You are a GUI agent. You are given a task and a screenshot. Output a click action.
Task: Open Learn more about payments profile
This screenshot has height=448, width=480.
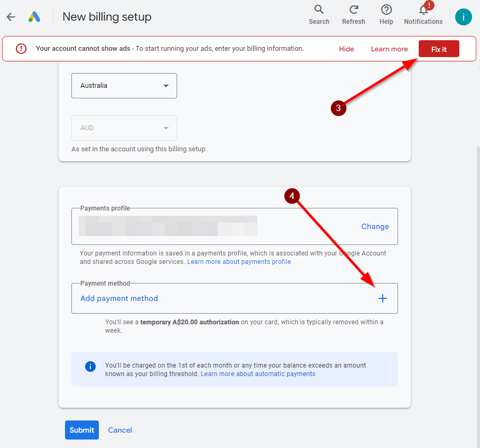239,262
